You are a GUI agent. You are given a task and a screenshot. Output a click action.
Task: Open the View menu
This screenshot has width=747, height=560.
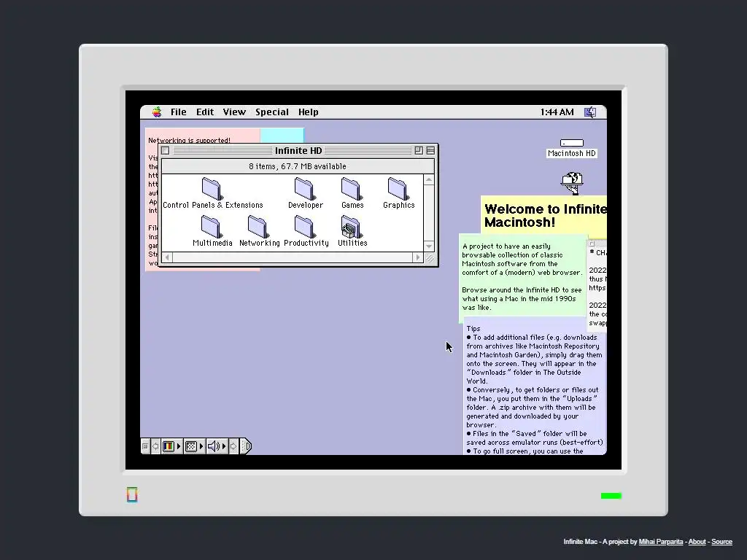pyautogui.click(x=234, y=112)
